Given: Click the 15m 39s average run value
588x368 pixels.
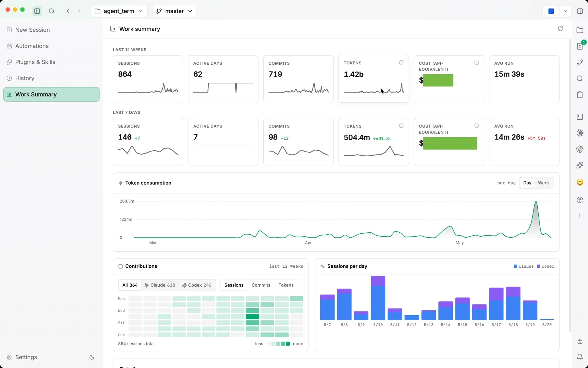Looking at the screenshot, I should 509,74.
